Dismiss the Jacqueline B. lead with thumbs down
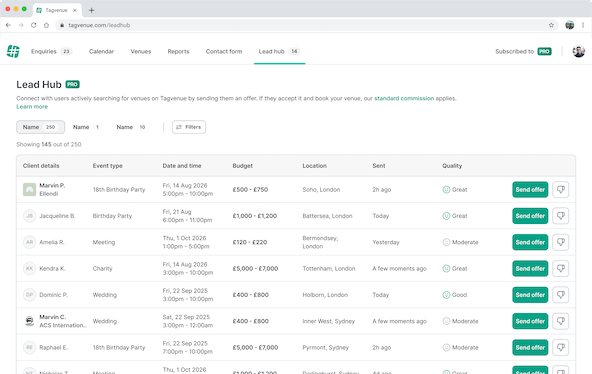Image resolution: width=592 pixels, height=374 pixels. (561, 216)
